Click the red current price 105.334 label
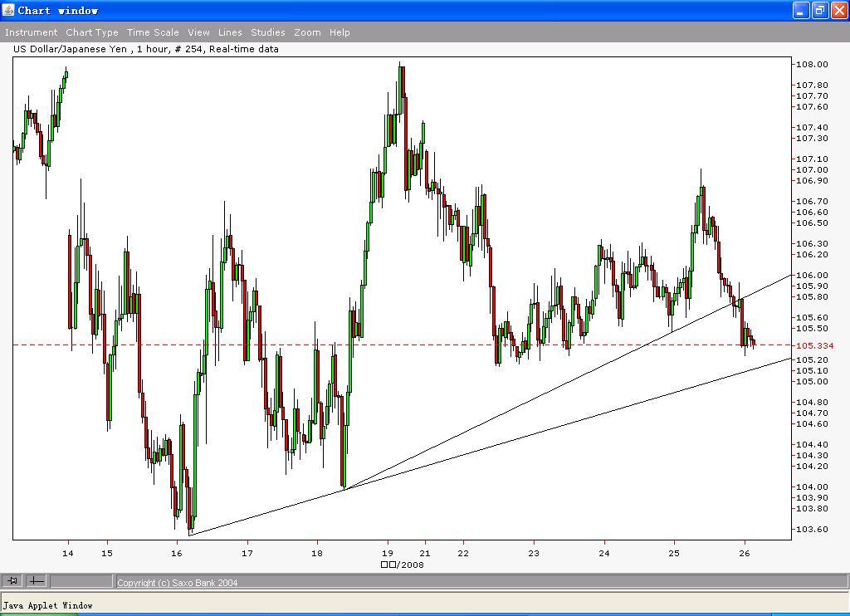850x616 pixels. tap(815, 345)
